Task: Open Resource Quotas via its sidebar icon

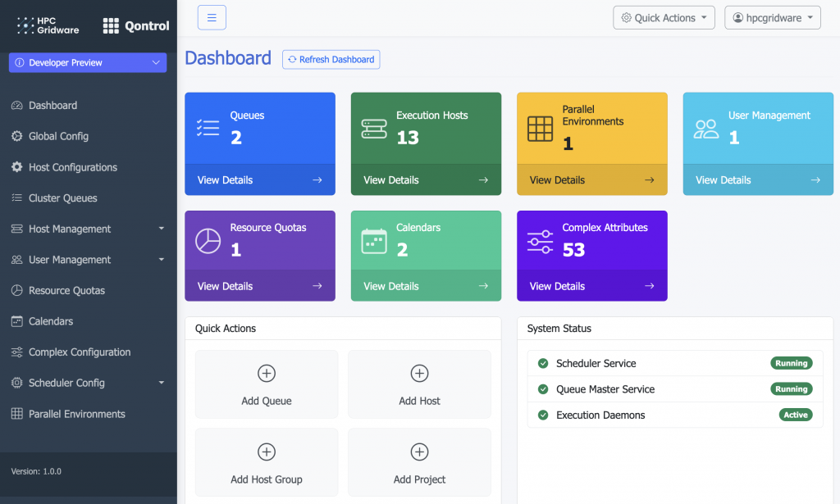Action: (18, 290)
